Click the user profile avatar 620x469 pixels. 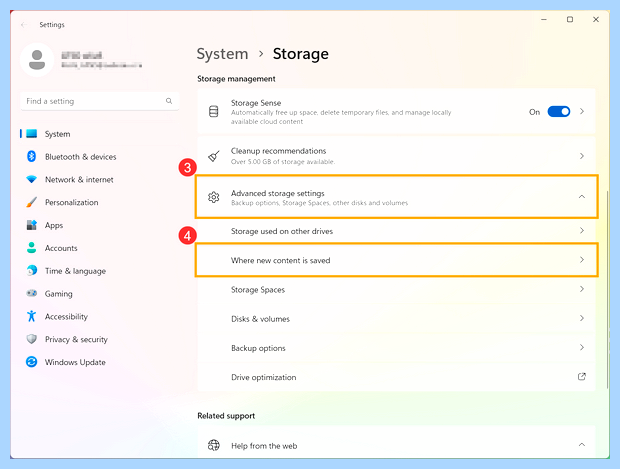click(x=37, y=60)
